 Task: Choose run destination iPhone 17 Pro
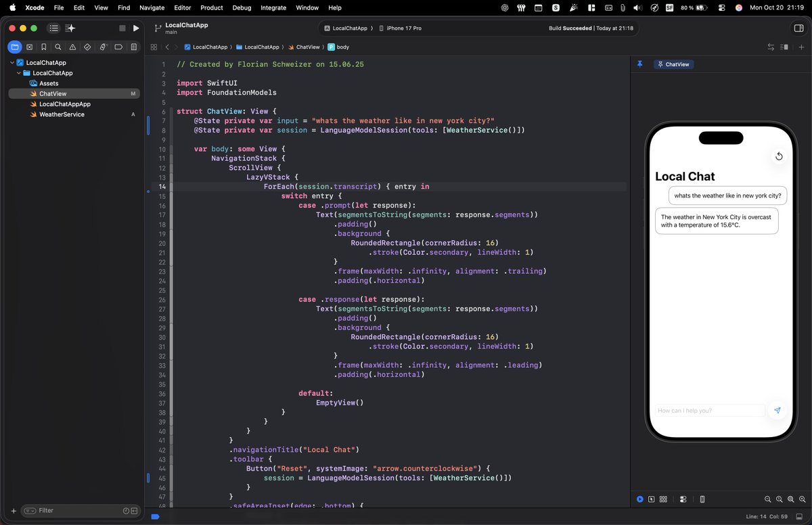point(400,28)
